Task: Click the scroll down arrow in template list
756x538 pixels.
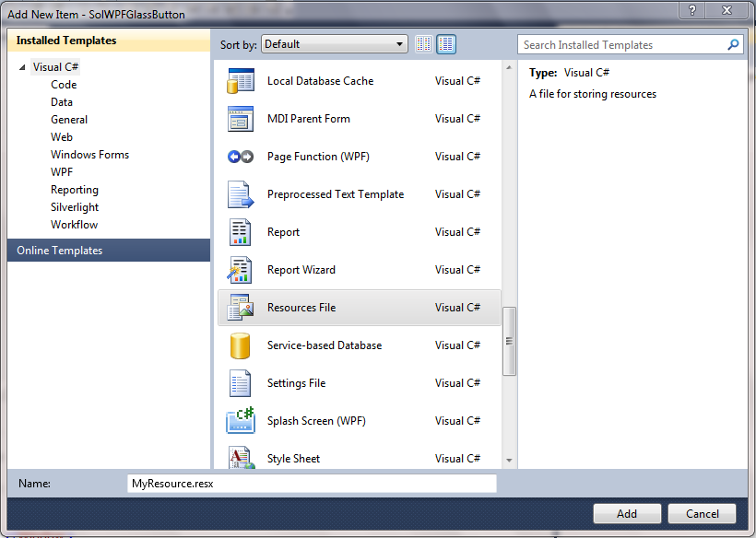Action: tap(509, 461)
